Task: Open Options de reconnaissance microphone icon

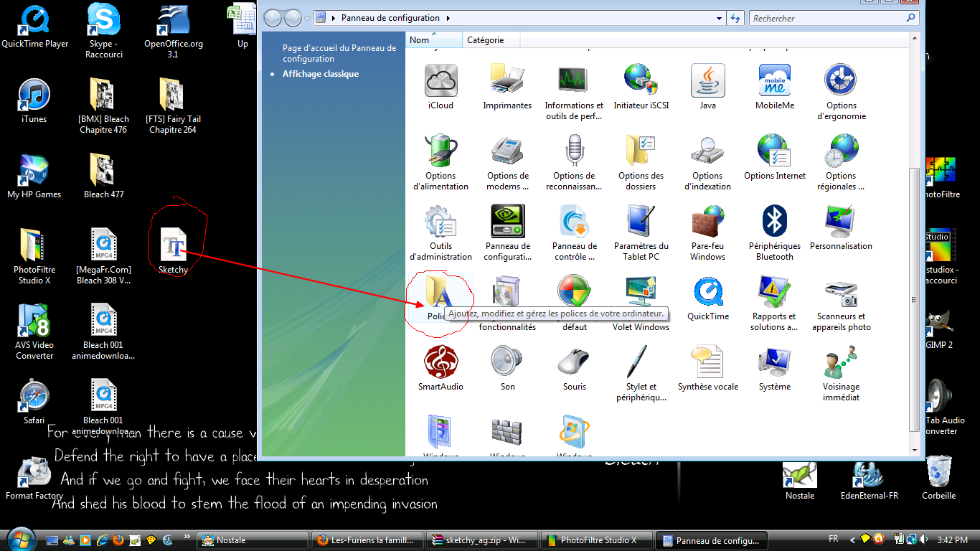Action: coord(574,151)
